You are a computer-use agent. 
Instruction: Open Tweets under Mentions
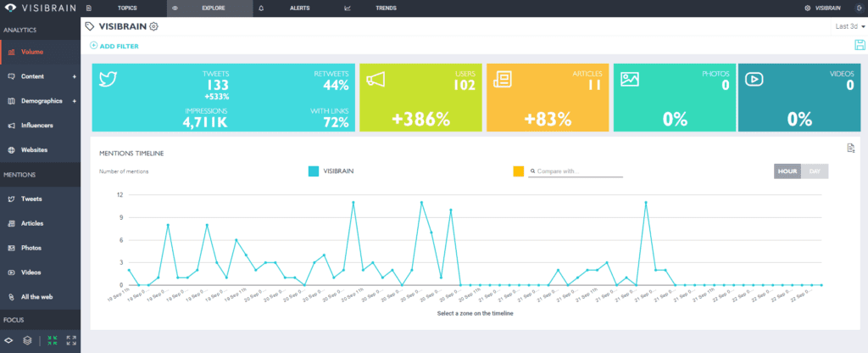coord(31,199)
